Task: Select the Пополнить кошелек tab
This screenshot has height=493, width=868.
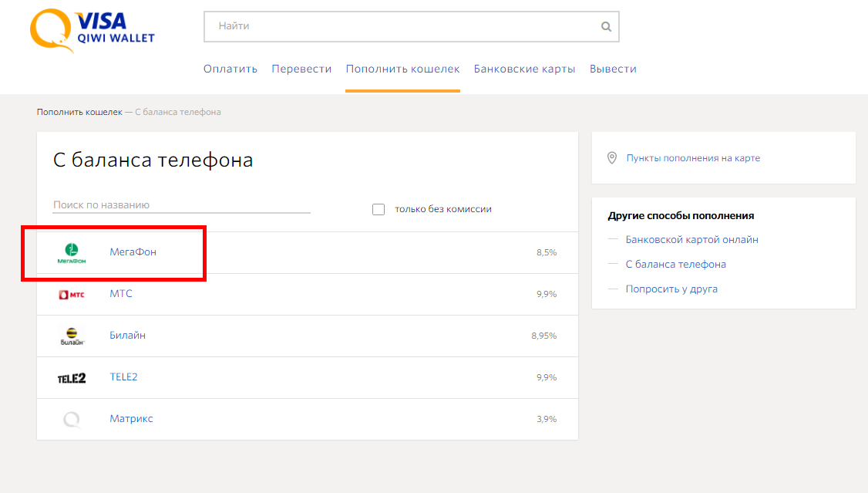Action: [x=402, y=69]
